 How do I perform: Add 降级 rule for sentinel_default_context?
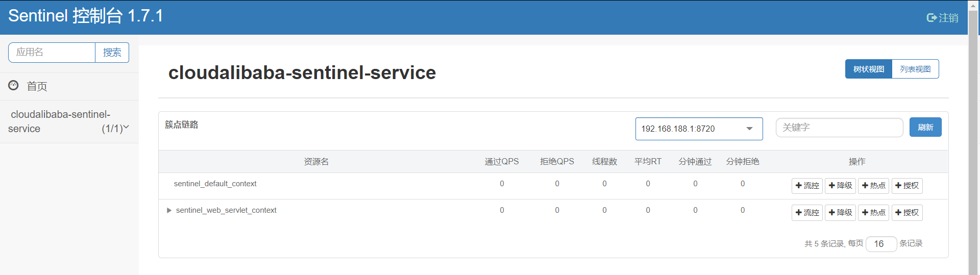pyautogui.click(x=840, y=186)
